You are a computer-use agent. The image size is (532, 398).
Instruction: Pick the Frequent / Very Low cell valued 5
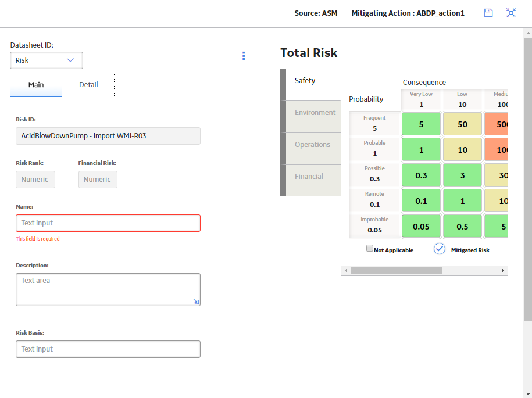pos(421,124)
